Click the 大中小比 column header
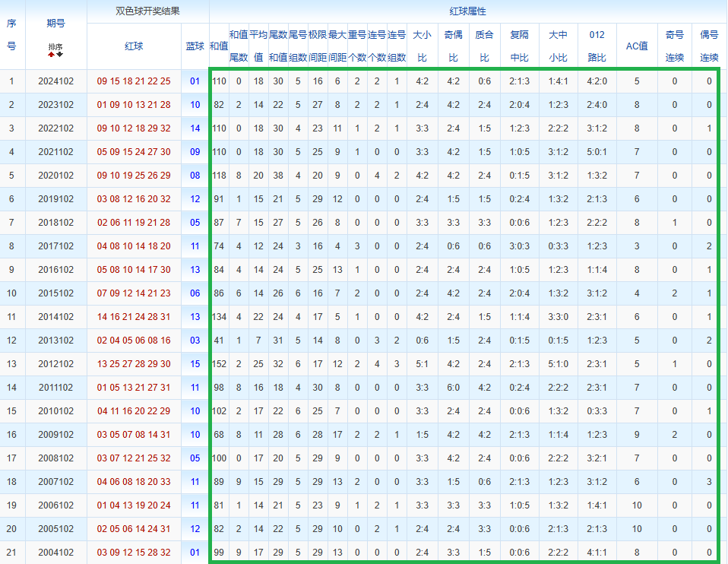 tap(558, 46)
